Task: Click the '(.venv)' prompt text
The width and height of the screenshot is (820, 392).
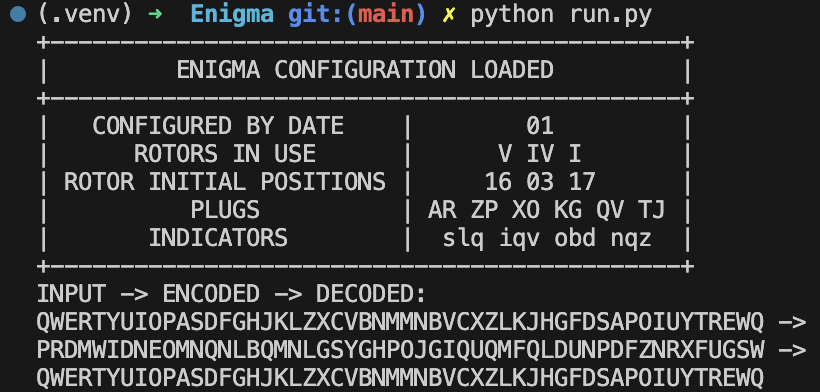Action: point(85,14)
